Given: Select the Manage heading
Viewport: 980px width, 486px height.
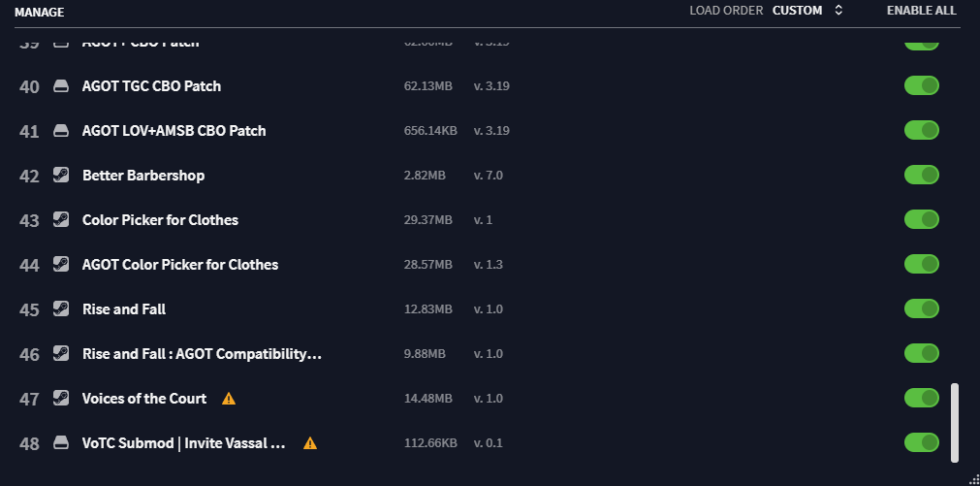Looking at the screenshot, I should (40, 12).
